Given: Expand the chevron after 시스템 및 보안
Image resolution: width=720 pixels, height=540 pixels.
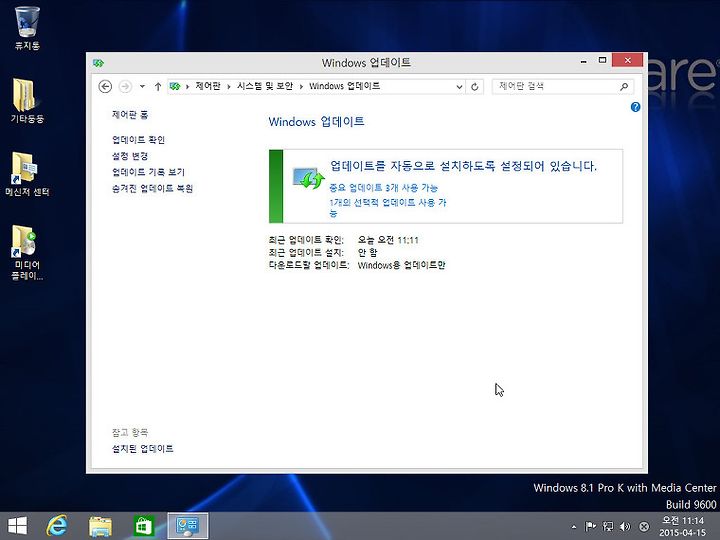Looking at the screenshot, I should tap(301, 86).
